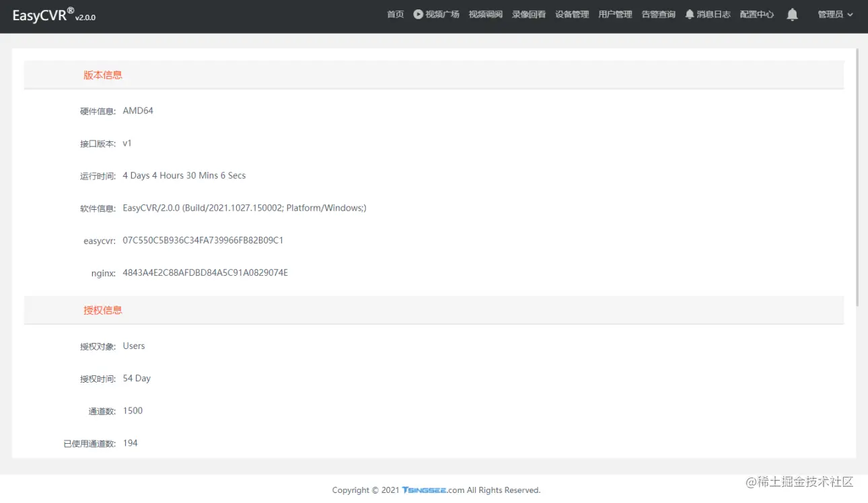
Task: Click the EasyCVR/2.0.0 build info text
Action: click(x=244, y=208)
